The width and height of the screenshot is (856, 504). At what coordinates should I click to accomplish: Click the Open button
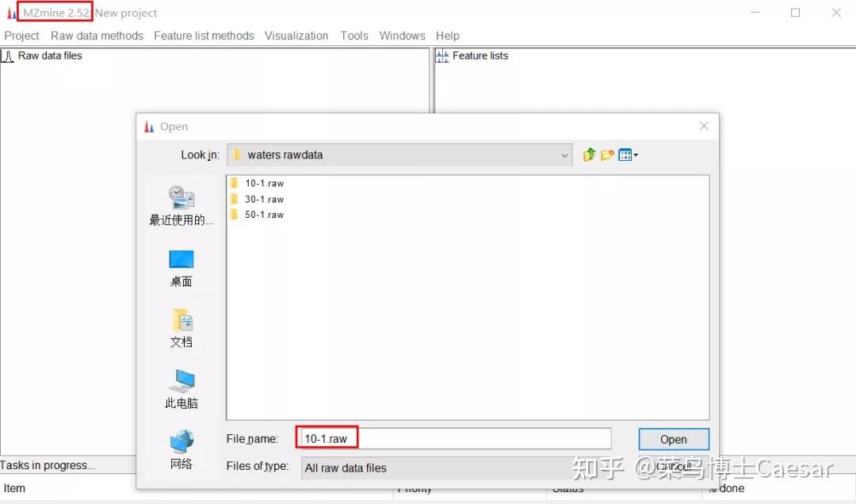pos(673,439)
